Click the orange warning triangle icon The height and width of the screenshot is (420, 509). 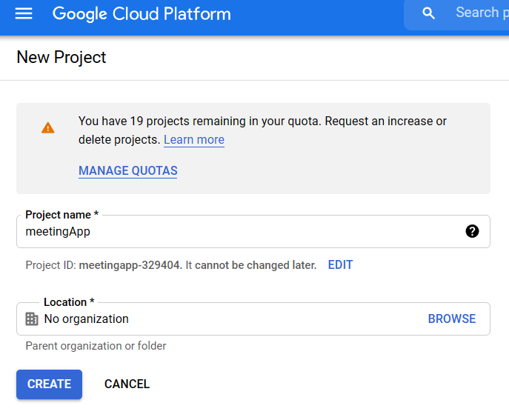coord(48,127)
